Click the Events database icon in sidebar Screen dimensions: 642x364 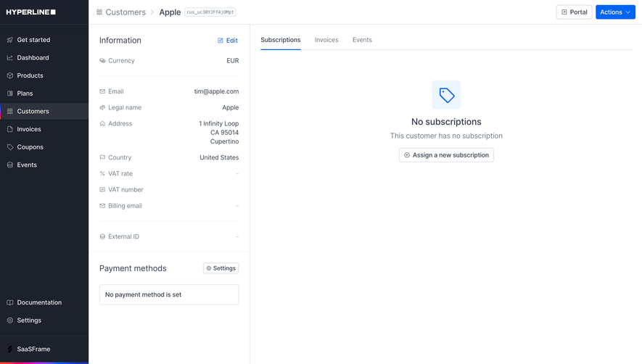click(x=10, y=165)
